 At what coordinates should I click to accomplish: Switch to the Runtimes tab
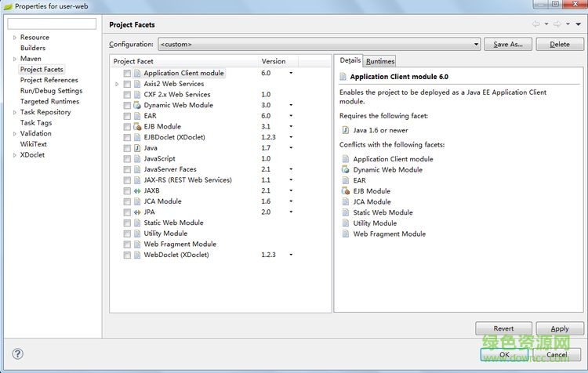[380, 61]
